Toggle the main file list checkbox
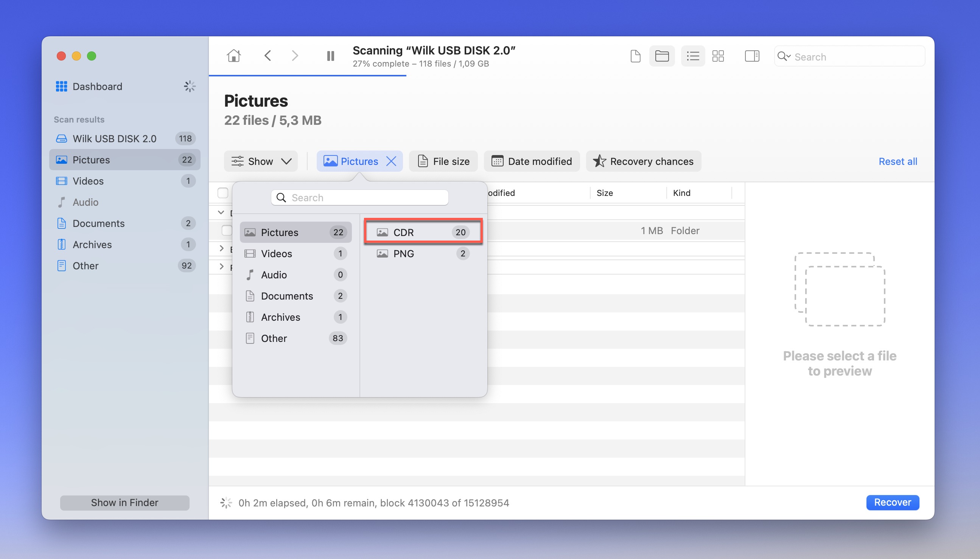 (x=223, y=193)
